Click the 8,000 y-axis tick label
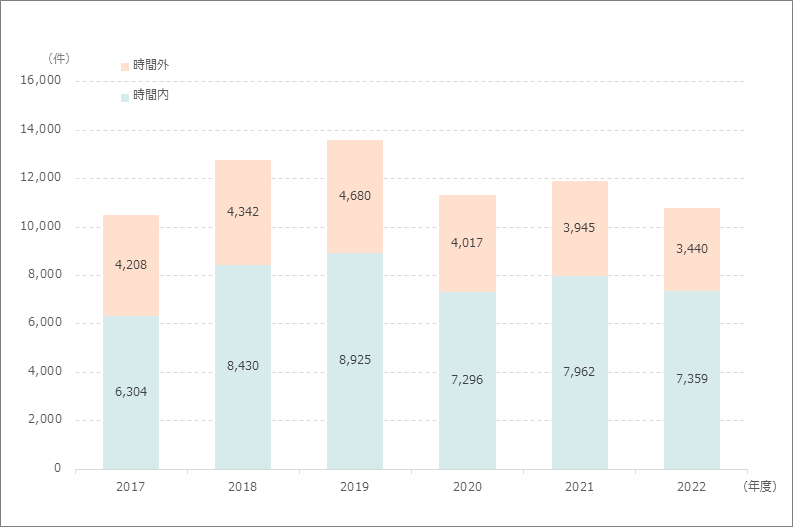 (45, 274)
